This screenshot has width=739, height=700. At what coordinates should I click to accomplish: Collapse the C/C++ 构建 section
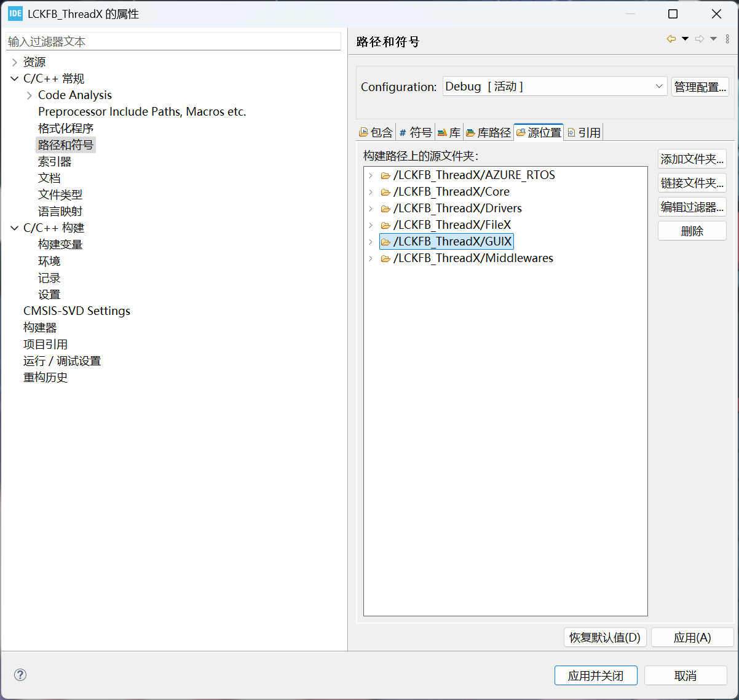coord(15,228)
